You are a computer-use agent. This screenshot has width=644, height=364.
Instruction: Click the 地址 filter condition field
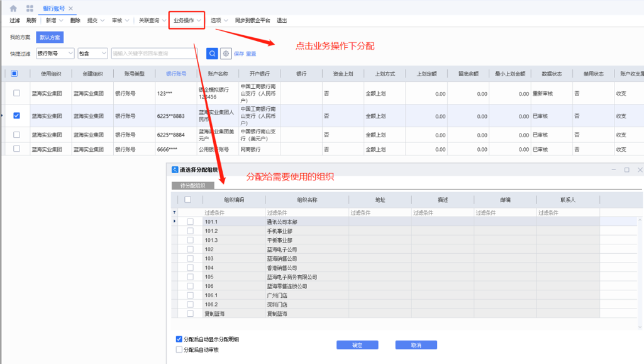(380, 213)
